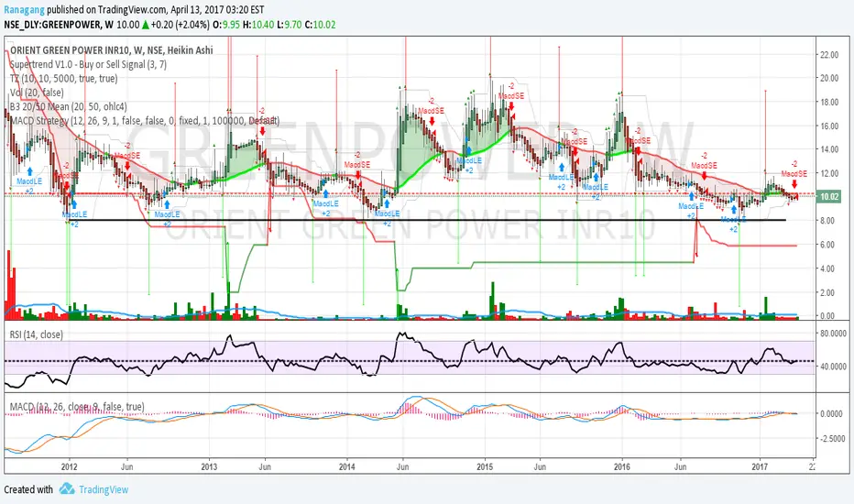Select the B3 20/50 Mean indicator legend
The width and height of the screenshot is (854, 504).
tap(68, 107)
